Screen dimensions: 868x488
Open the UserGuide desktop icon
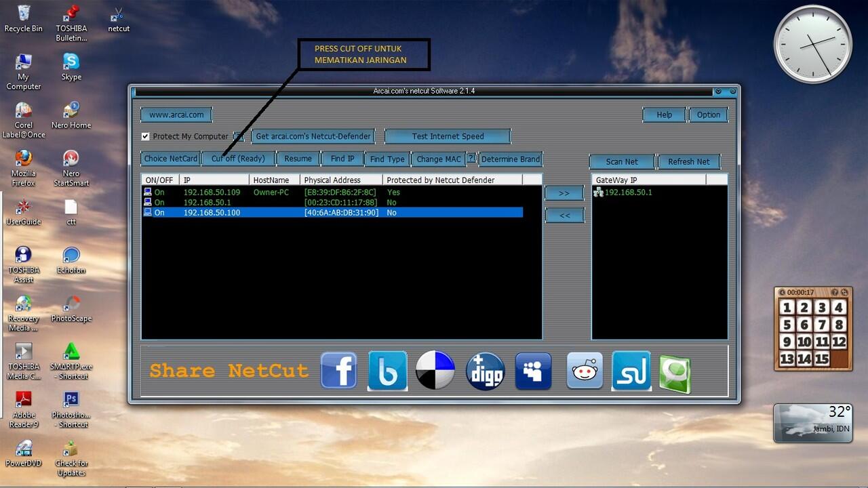[x=24, y=211]
